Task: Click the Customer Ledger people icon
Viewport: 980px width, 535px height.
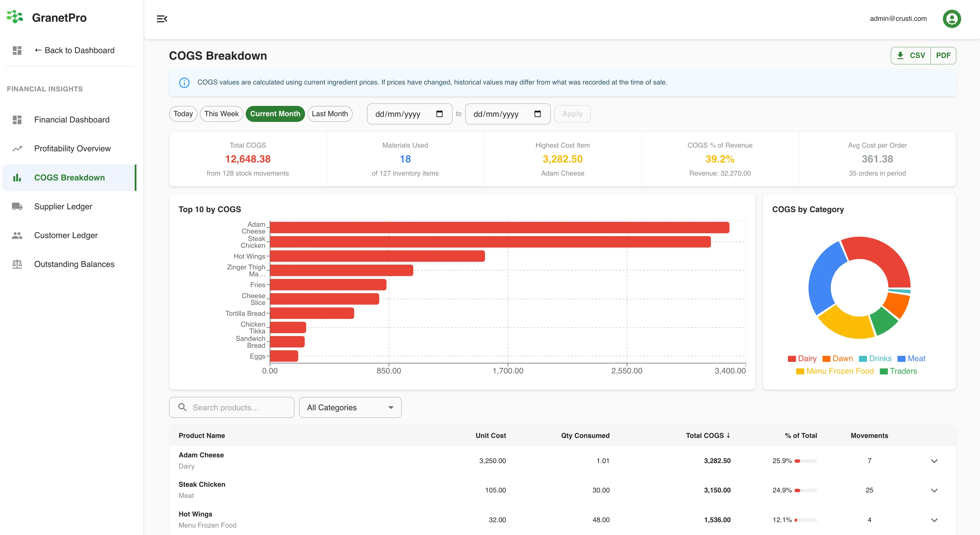Action: pos(17,235)
